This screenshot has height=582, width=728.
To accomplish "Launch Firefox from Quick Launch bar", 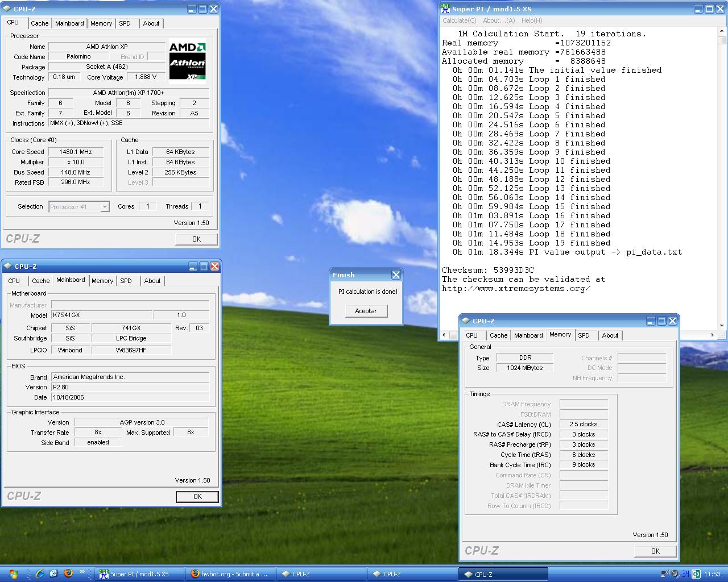I will (x=68, y=573).
